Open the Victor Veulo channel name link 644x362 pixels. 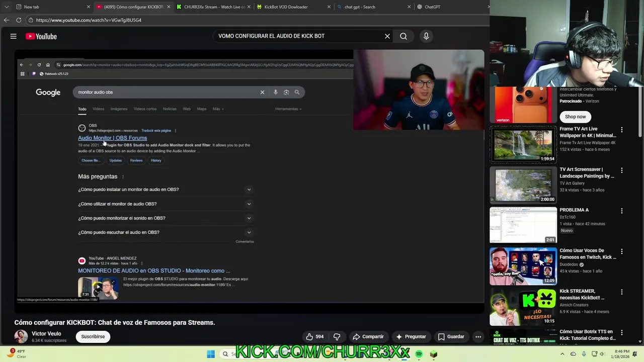pyautogui.click(x=46, y=334)
